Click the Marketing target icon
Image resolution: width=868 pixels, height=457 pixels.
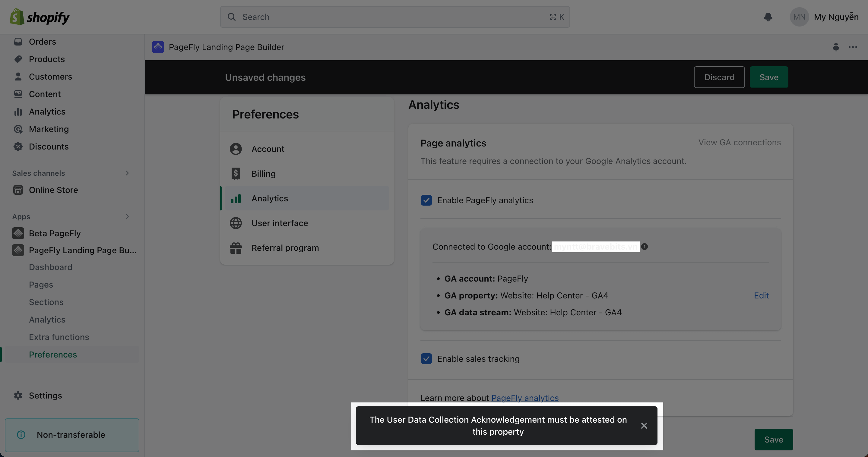click(x=18, y=129)
